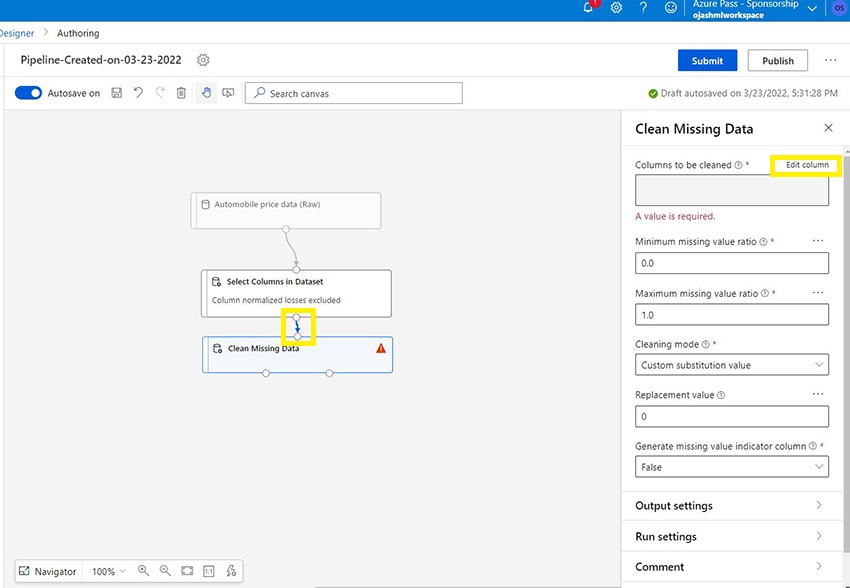Click the zoom to fit icon

tap(187, 571)
